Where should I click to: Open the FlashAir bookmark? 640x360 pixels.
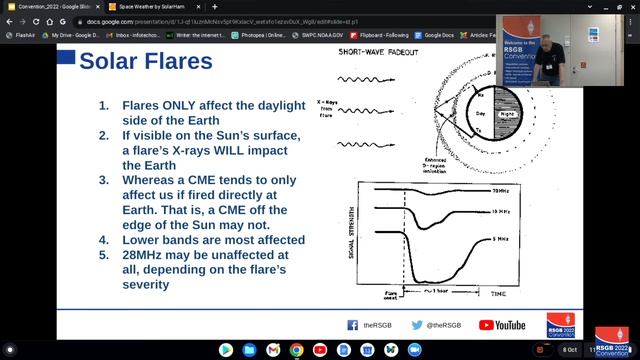pyautogui.click(x=20, y=36)
